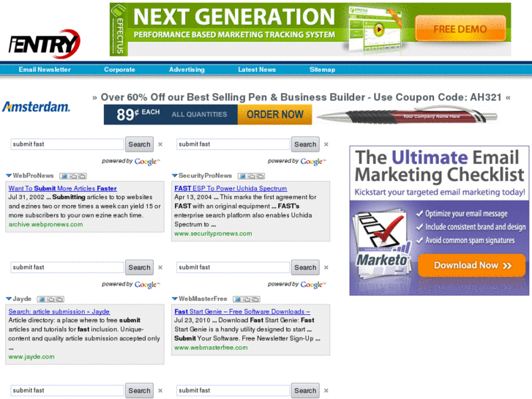Viewport: 532px width, 399px height.
Task: Open the Email Newsletter menu item
Action: [45, 70]
